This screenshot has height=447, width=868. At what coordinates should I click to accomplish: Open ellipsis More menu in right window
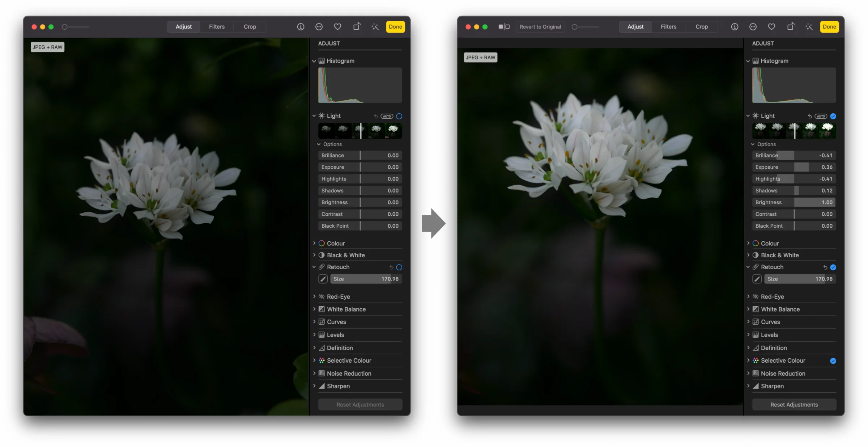[x=753, y=27]
